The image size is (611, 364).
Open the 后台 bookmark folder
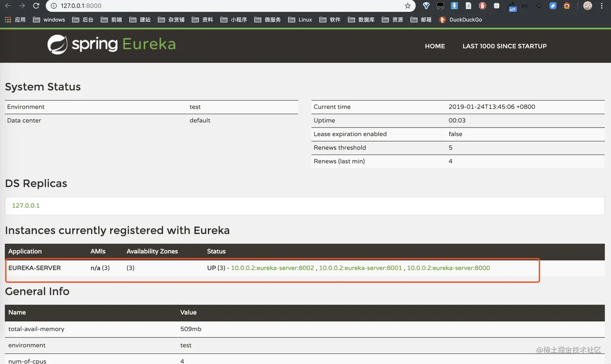point(82,19)
